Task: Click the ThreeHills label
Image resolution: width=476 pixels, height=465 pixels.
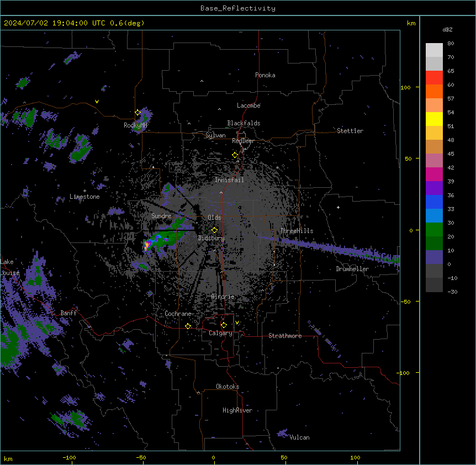Action: pos(297,231)
